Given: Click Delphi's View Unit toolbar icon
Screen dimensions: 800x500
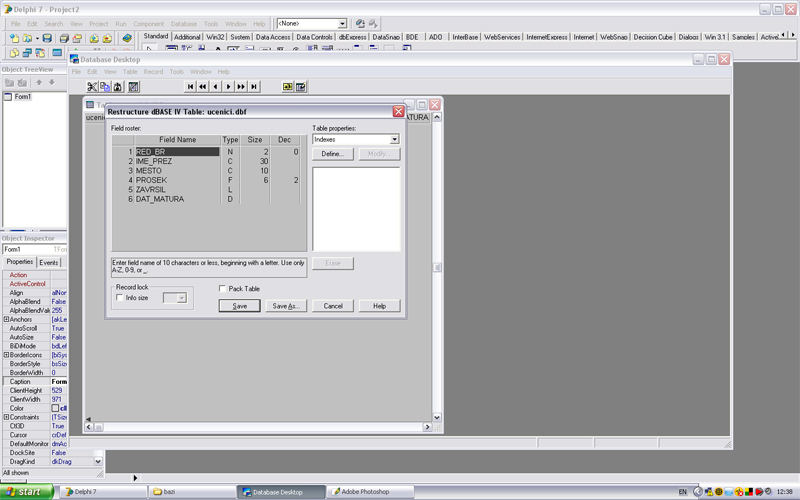Looking at the screenshot, I should pos(14,53).
